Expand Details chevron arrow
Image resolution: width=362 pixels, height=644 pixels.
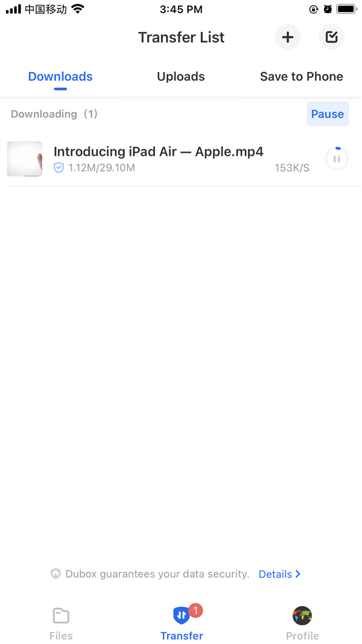298,574
